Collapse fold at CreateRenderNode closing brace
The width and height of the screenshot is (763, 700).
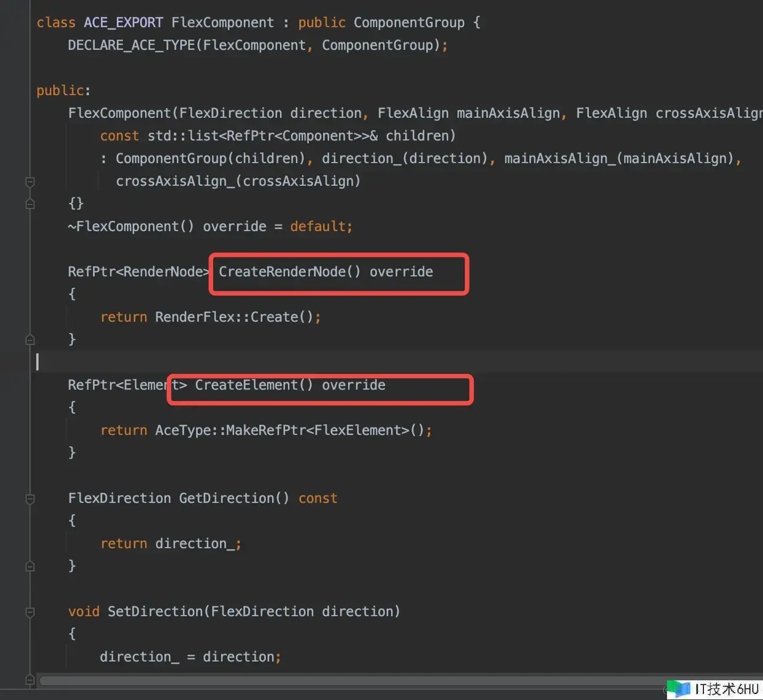[x=30, y=340]
